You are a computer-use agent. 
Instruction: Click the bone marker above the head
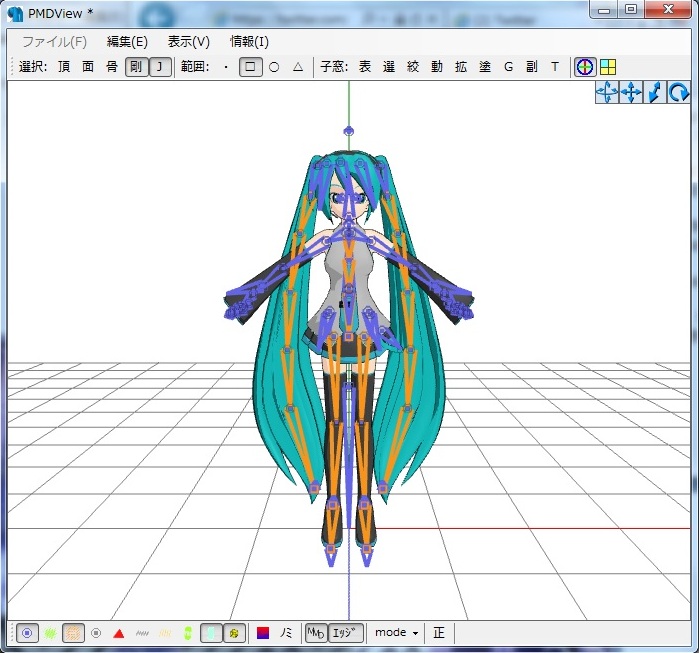[x=349, y=131]
